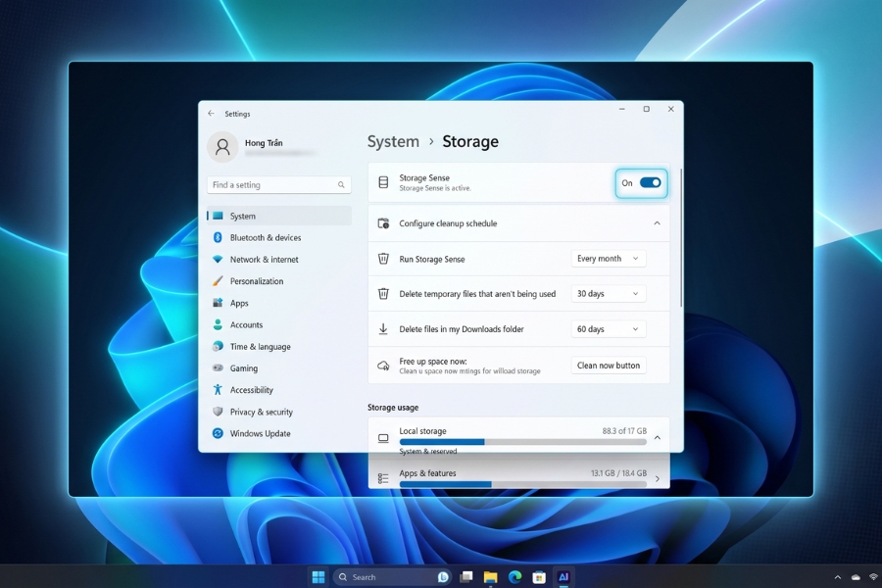The width and height of the screenshot is (882, 588).
Task: Go back using the Settings back arrow
Action: coord(211,114)
